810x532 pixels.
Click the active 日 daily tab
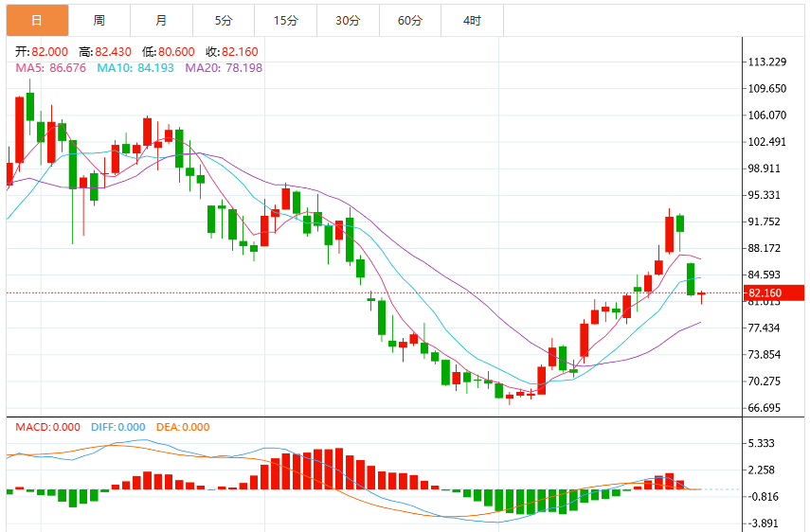tap(37, 21)
